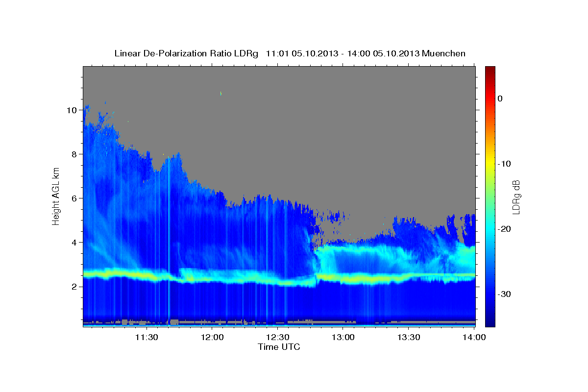Click the height tick label 10

point(73,110)
